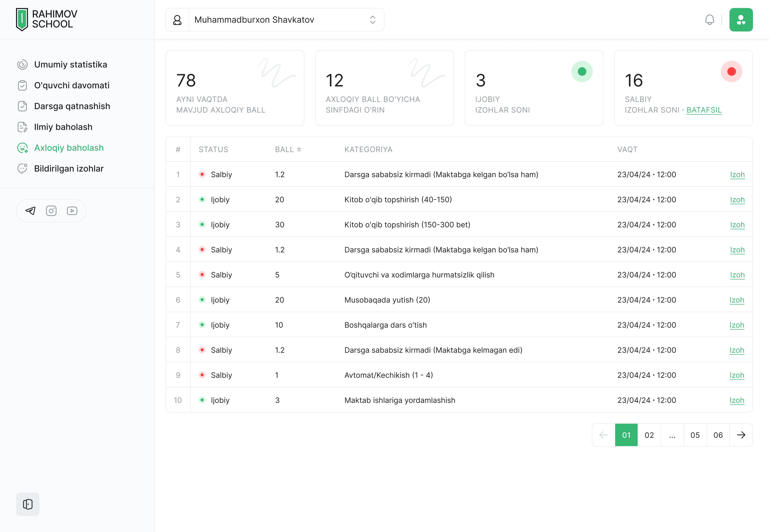Expand the Muhammadburxon Shavkatov student selector
Image resolution: width=769 pixels, height=532 pixels.
tap(372, 20)
